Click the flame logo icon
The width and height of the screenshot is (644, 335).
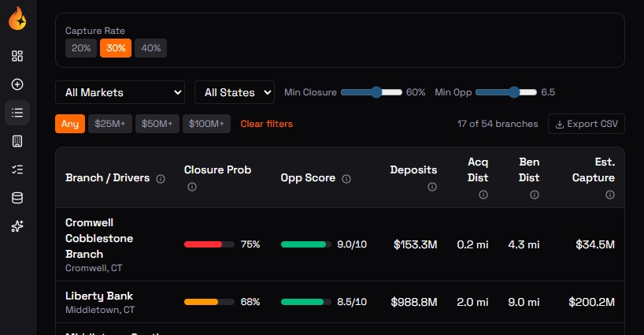point(17,18)
